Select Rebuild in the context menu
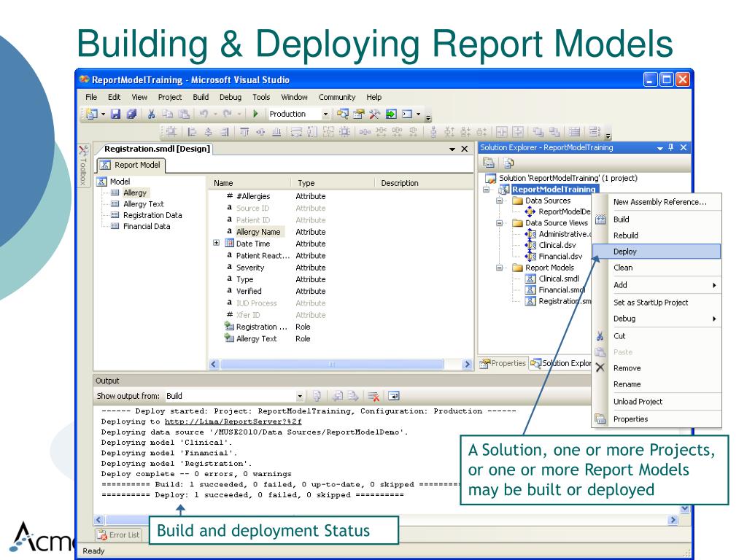Screen dimensions: 747x560 (x=627, y=236)
